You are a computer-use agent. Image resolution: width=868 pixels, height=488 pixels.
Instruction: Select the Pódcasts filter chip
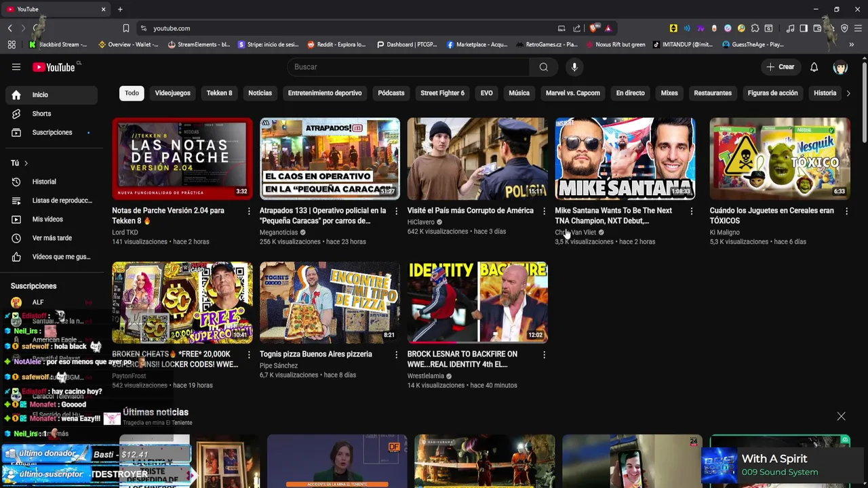click(x=391, y=94)
